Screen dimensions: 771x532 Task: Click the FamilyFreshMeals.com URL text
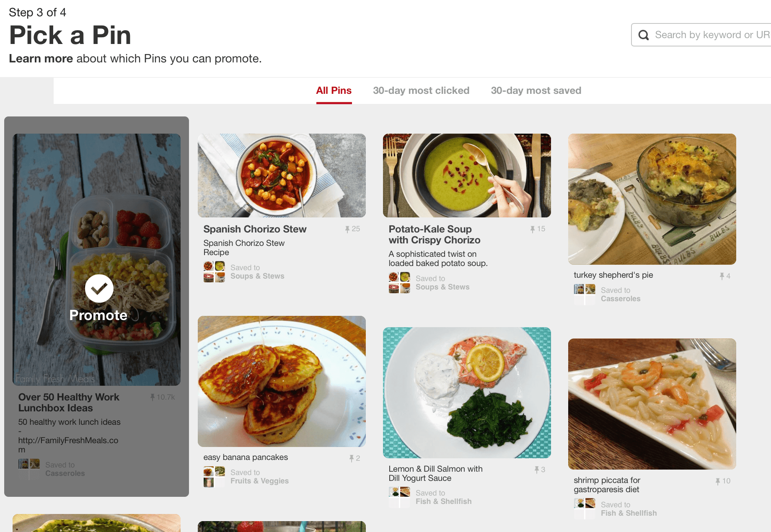click(x=68, y=440)
